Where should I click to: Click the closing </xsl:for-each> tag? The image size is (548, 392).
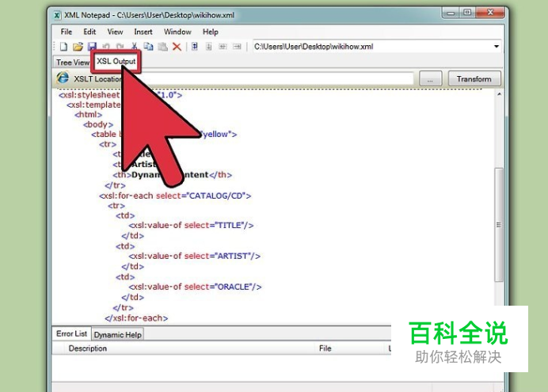point(136,318)
